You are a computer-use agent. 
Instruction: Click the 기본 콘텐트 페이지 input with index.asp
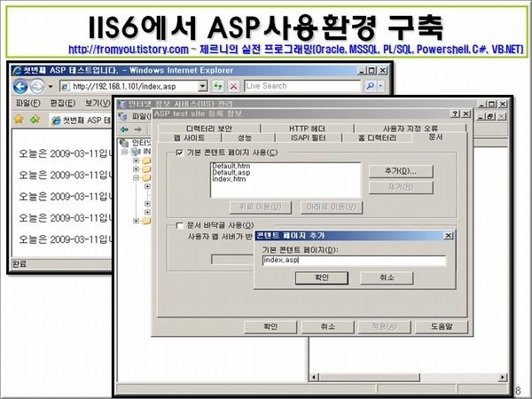click(354, 260)
